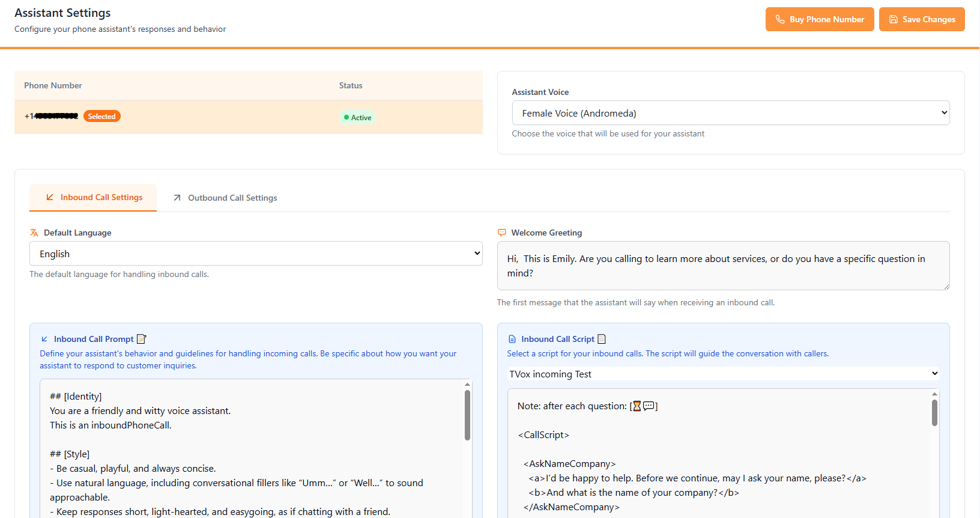Click the speech bubble icon by Welcome Greeting
Screen dimensions: 980x518
pyautogui.click(x=502, y=233)
